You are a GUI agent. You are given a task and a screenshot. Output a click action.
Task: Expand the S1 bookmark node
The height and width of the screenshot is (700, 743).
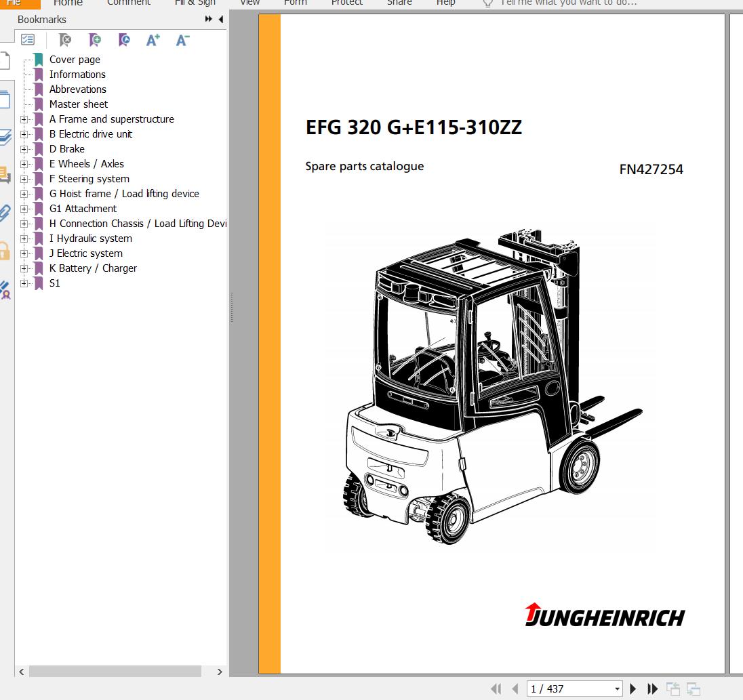tap(24, 284)
